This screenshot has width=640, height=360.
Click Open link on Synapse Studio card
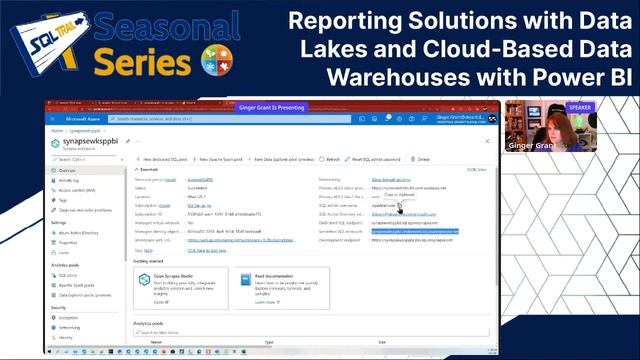(x=161, y=302)
